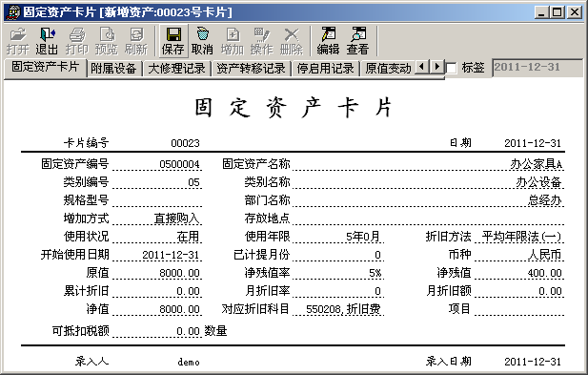This screenshot has width=588, height=375.
Task: Click the 类别名称 field 办公设备
Action: coord(428,182)
